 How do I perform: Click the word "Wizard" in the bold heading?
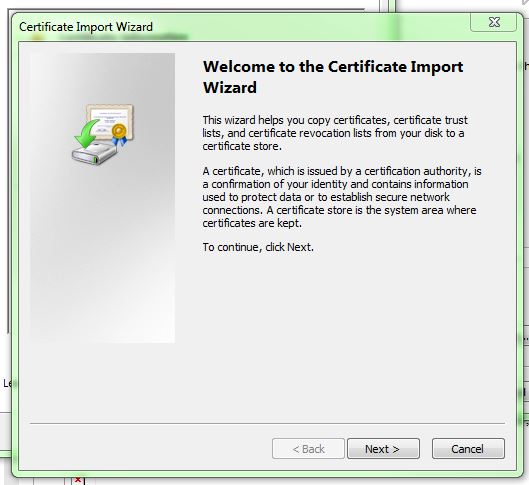(x=230, y=87)
